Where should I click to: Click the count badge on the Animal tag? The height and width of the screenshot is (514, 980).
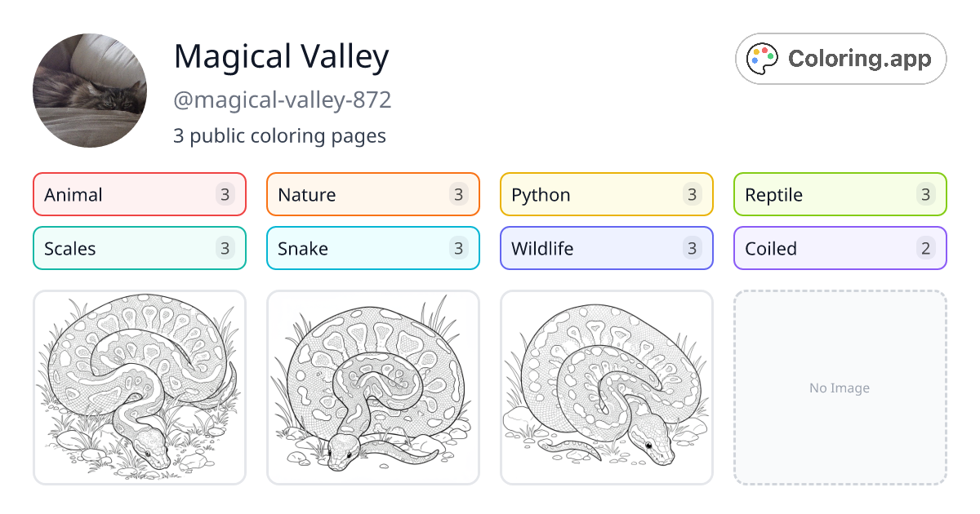click(x=225, y=194)
